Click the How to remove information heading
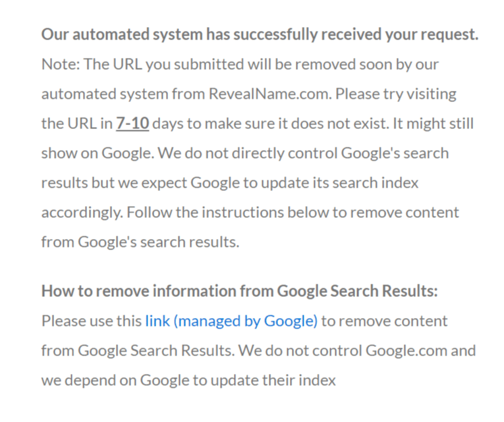The height and width of the screenshot is (422, 504). 239,291
